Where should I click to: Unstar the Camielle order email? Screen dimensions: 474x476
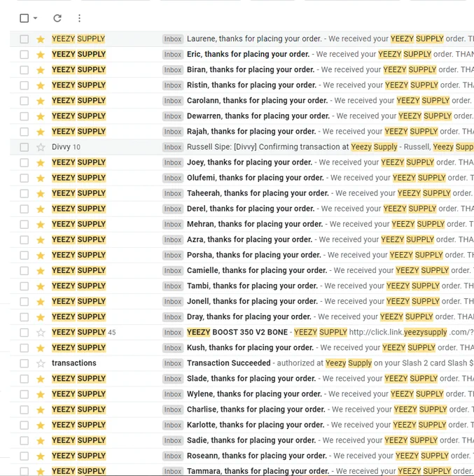point(41,271)
